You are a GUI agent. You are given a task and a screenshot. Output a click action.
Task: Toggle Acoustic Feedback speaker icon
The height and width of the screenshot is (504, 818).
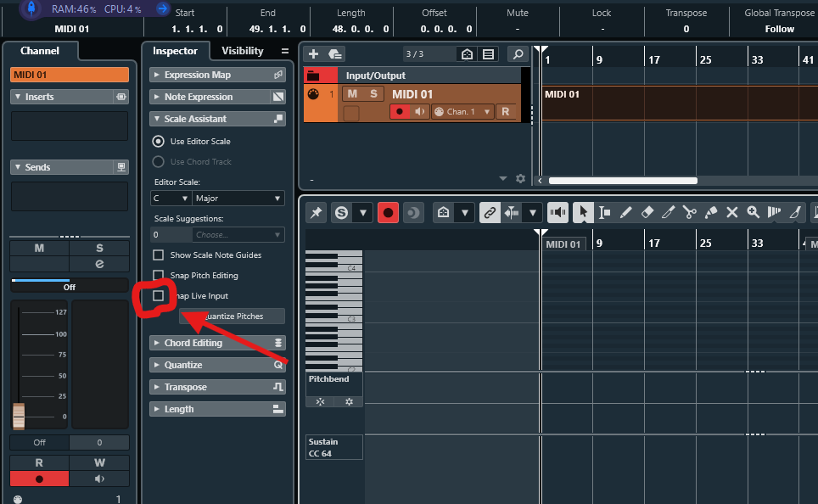point(557,212)
